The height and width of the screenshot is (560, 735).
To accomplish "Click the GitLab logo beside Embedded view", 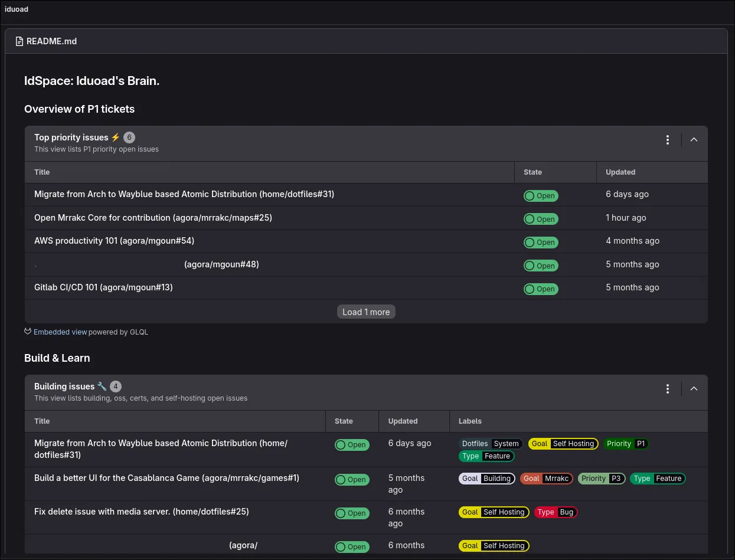I will 27,332.
